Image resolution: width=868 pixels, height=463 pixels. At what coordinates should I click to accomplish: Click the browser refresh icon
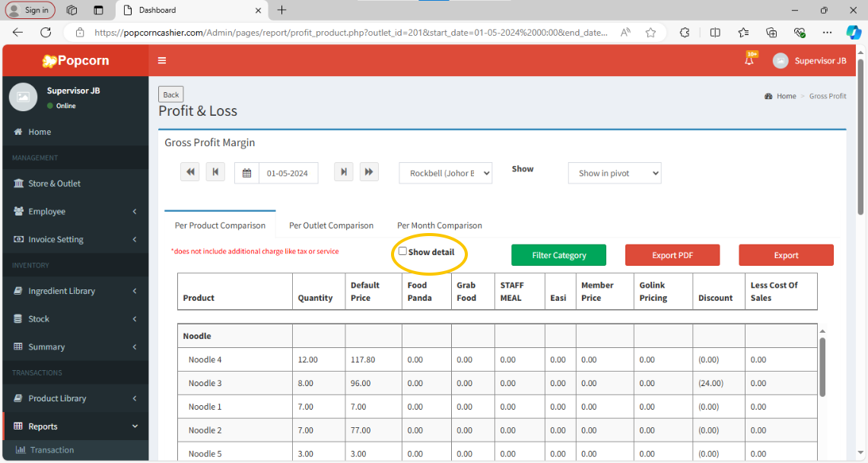click(46, 32)
